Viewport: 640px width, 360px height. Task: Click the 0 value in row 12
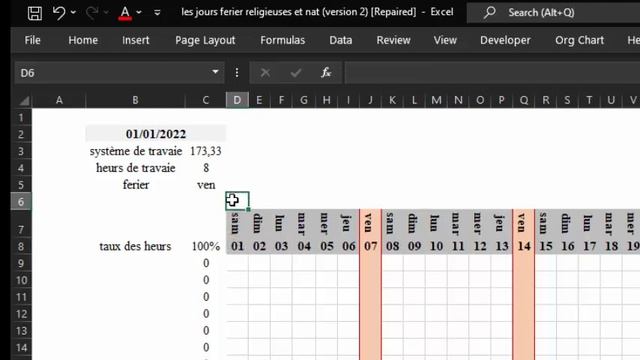pos(206,313)
